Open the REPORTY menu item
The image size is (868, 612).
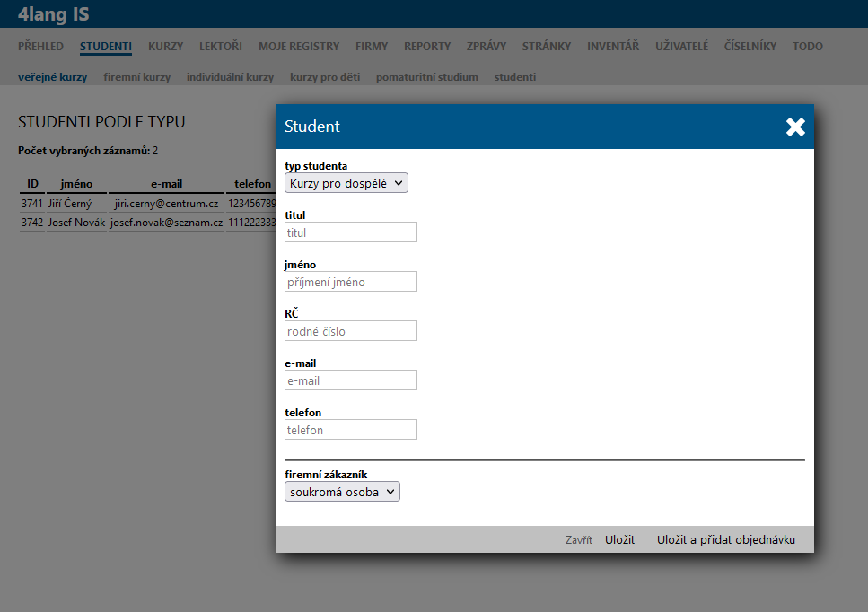click(x=427, y=47)
